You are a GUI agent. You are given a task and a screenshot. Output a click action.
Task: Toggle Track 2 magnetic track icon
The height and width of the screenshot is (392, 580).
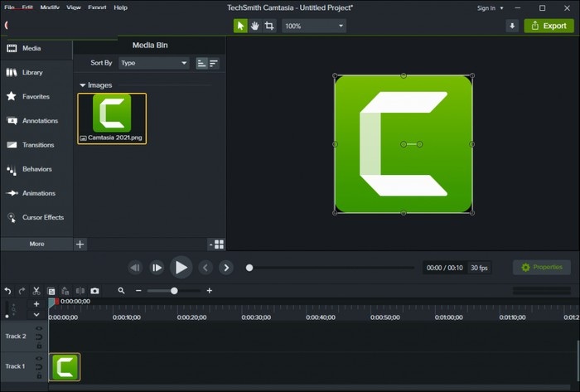click(x=39, y=337)
